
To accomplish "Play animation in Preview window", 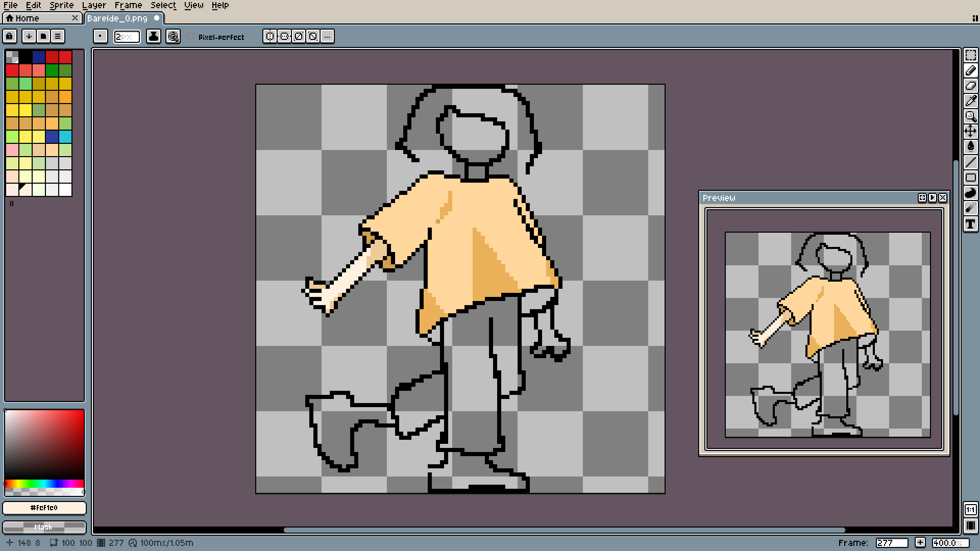I will [x=933, y=198].
